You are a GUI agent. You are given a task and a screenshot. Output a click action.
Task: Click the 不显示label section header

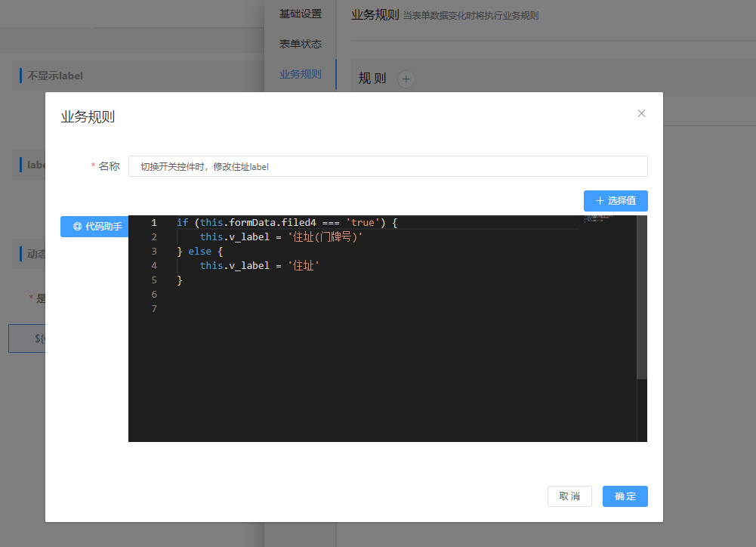coord(55,76)
